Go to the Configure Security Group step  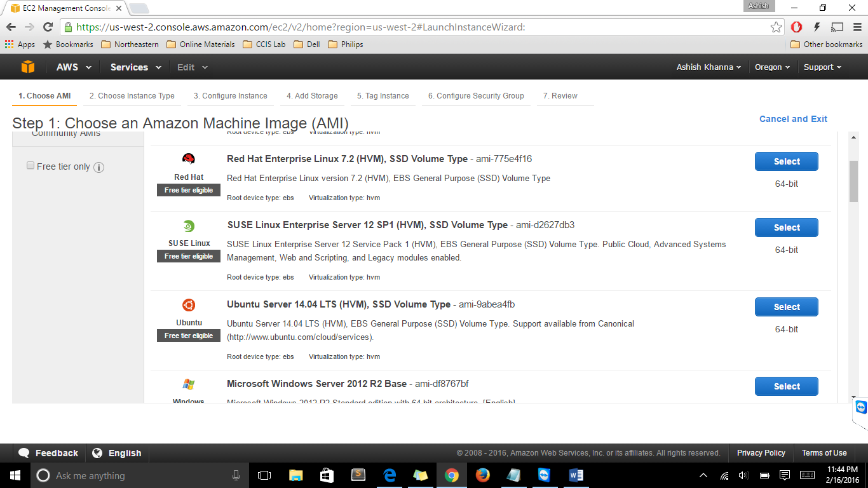point(476,96)
